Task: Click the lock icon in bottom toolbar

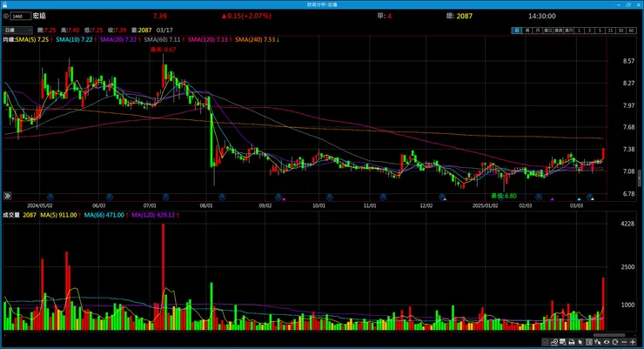Action: (x=546, y=342)
